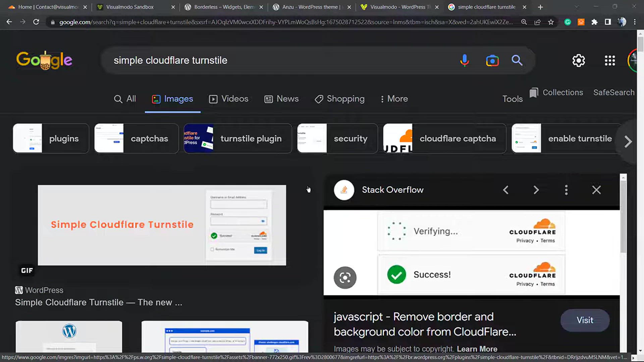This screenshot has width=644, height=362.
Task: Open Chrome three-dot menu
Action: pos(635,22)
